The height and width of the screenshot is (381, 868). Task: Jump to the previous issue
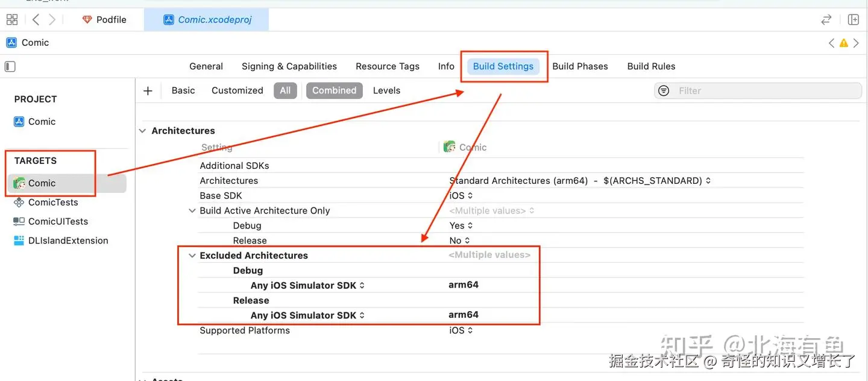coord(832,43)
